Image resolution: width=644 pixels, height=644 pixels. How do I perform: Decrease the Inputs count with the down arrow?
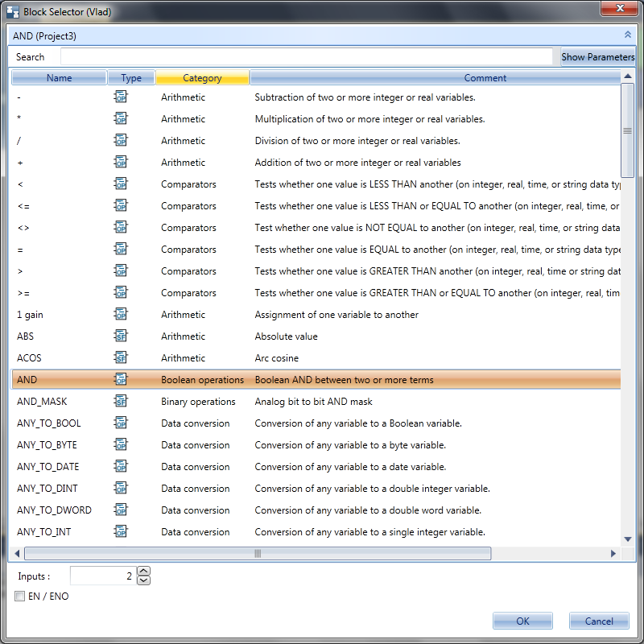coord(144,580)
